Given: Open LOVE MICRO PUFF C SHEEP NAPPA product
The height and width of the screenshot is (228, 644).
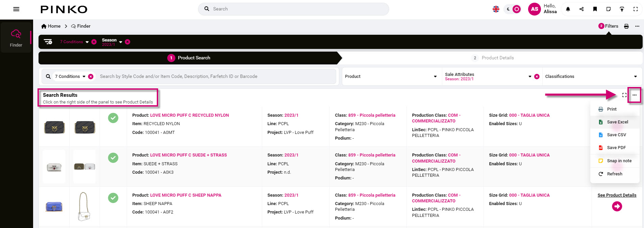Looking at the screenshot, I should [x=186, y=195].
